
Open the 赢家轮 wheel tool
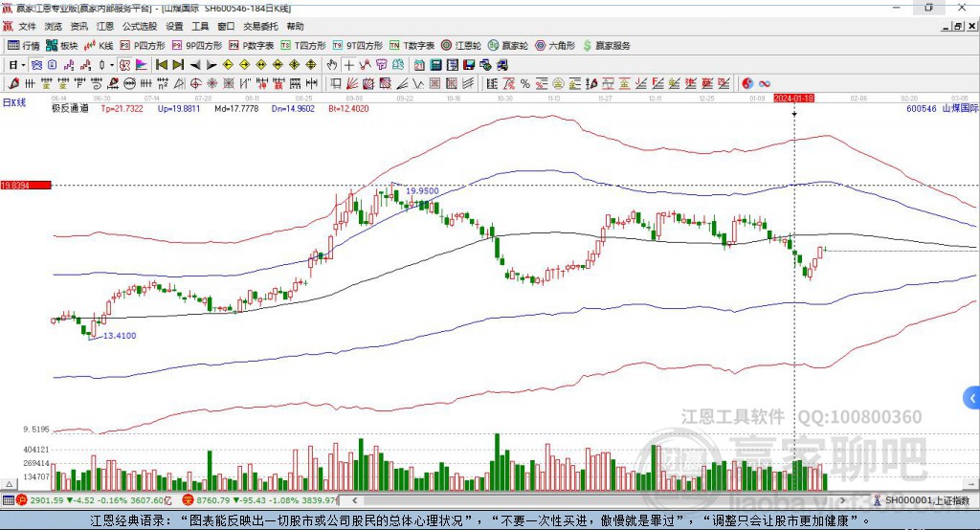[508, 46]
